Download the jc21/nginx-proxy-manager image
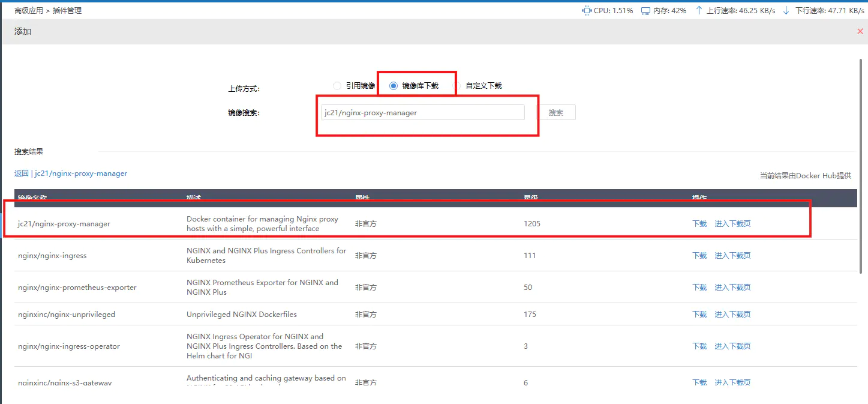Screen dimensions: 868x404 point(699,224)
